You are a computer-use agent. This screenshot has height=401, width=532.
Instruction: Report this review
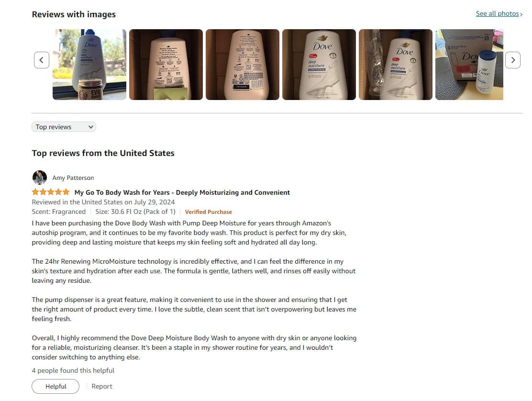102,387
